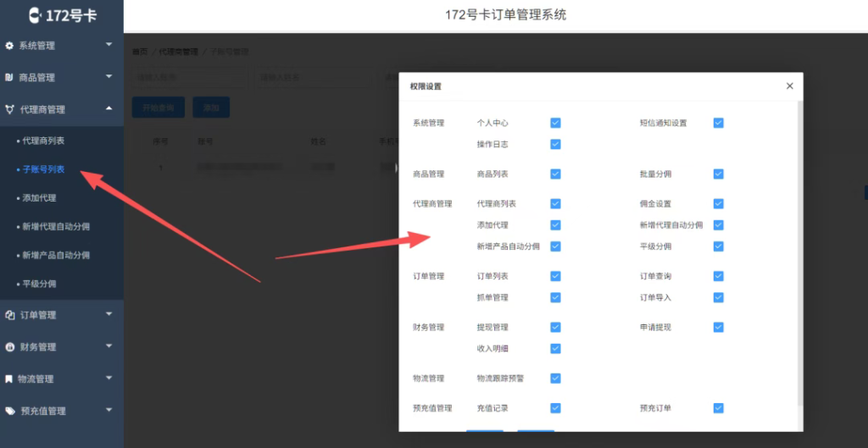This screenshot has height=448, width=868.
Task: Toggle the 短信通知设置 checkbox
Action: (x=719, y=123)
